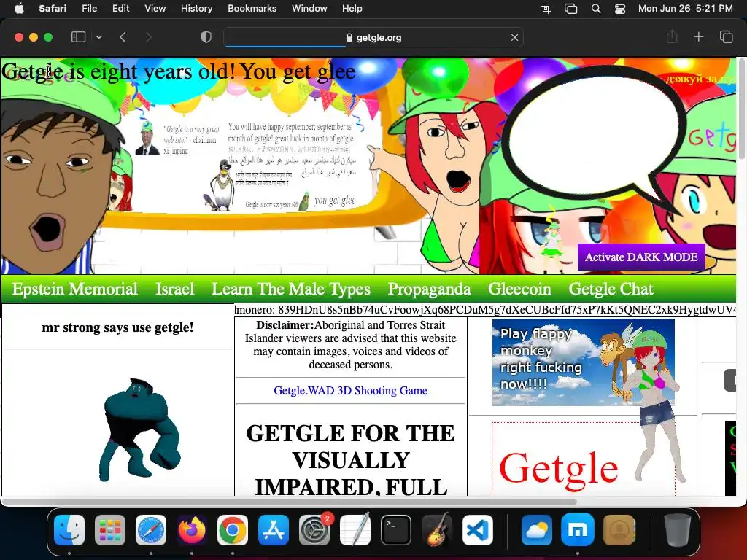Click the teal mr strong 3D figure
Image resolution: width=747 pixels, height=560 pixels.
click(140, 429)
